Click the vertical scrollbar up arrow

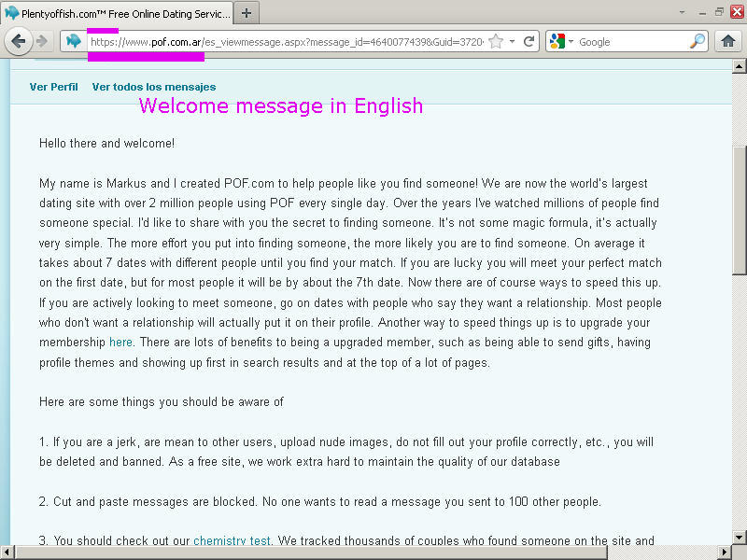click(739, 66)
